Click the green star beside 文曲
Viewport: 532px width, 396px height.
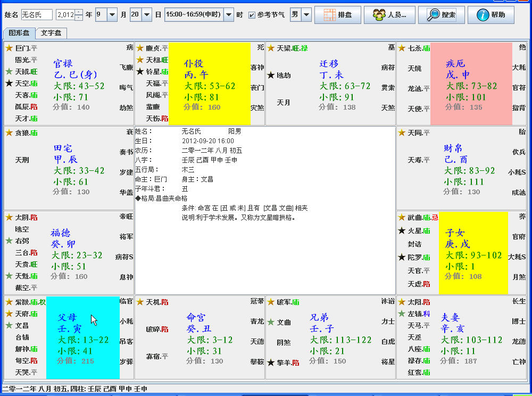(x=271, y=322)
